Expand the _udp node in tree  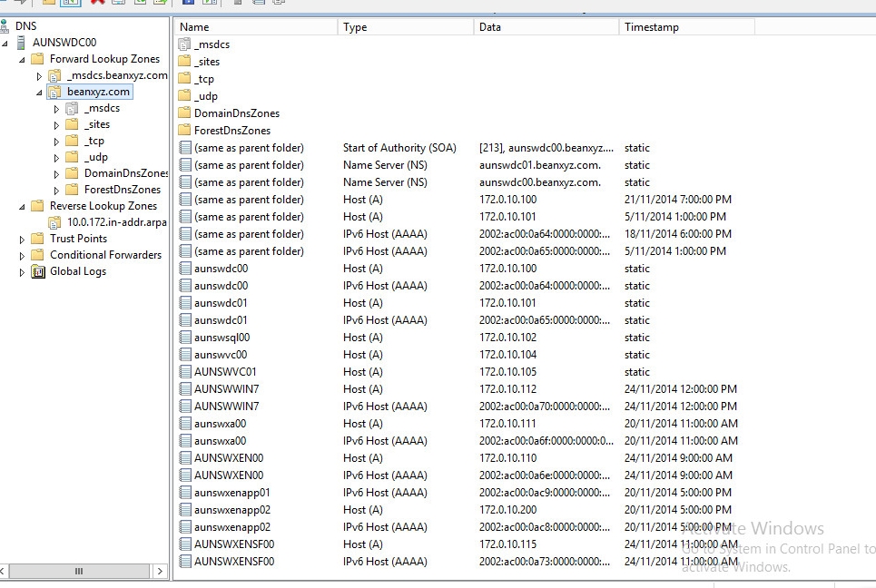(x=56, y=158)
